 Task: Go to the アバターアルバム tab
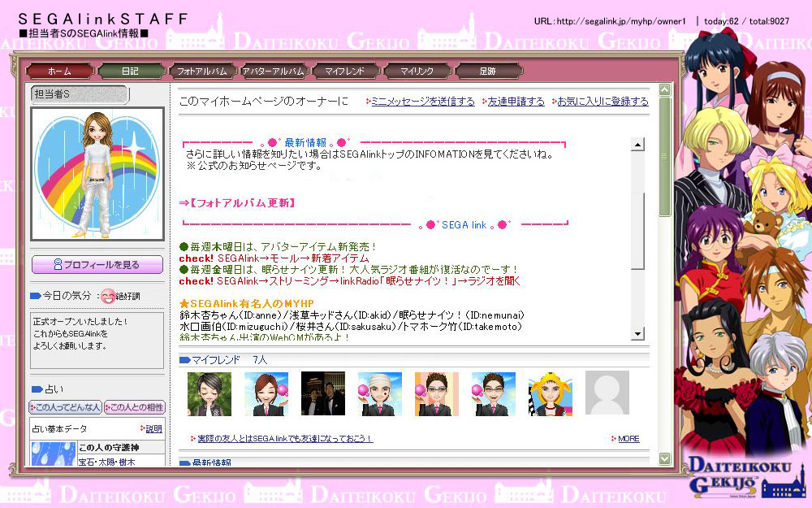point(273,72)
